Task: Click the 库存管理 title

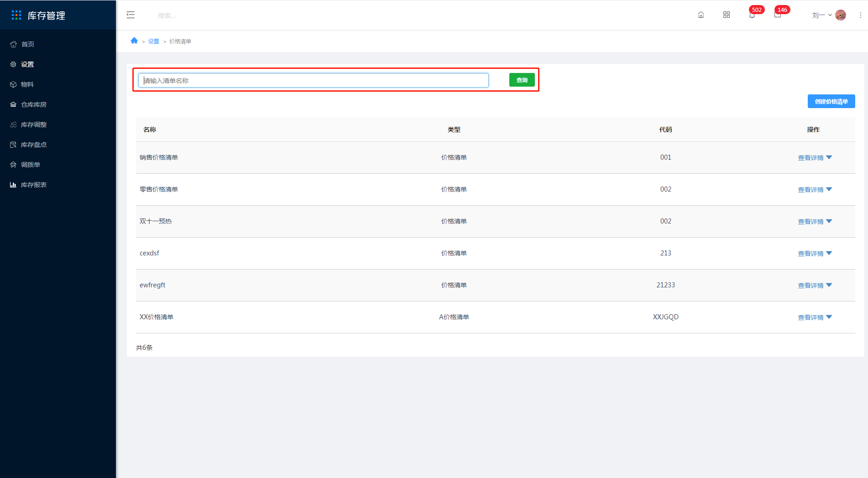Action: pos(47,16)
